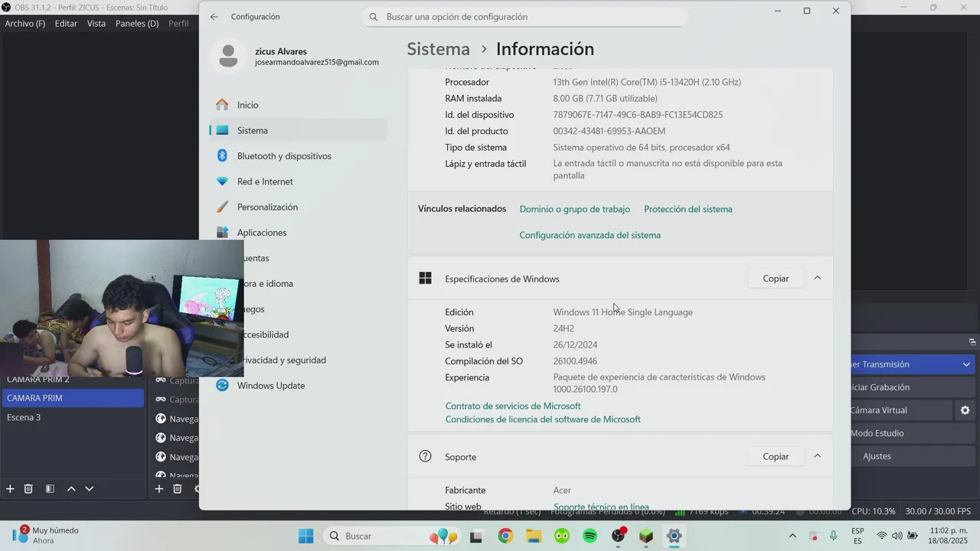Click the microphone icon in system tray
Viewport: 980px width, 551px height.
click(834, 536)
